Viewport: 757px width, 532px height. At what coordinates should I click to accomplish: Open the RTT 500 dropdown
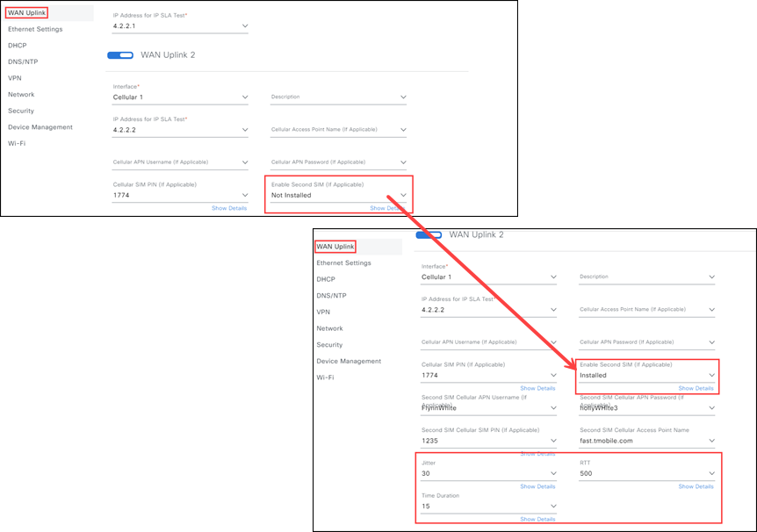point(711,473)
